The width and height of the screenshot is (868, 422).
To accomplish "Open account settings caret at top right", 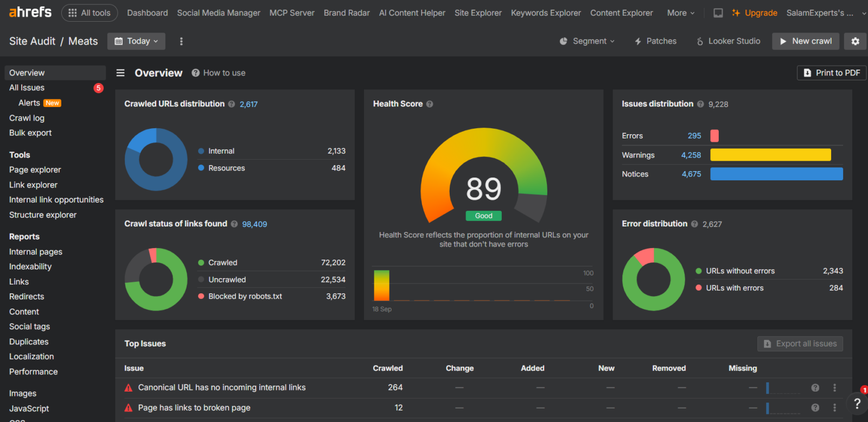I will (x=864, y=13).
